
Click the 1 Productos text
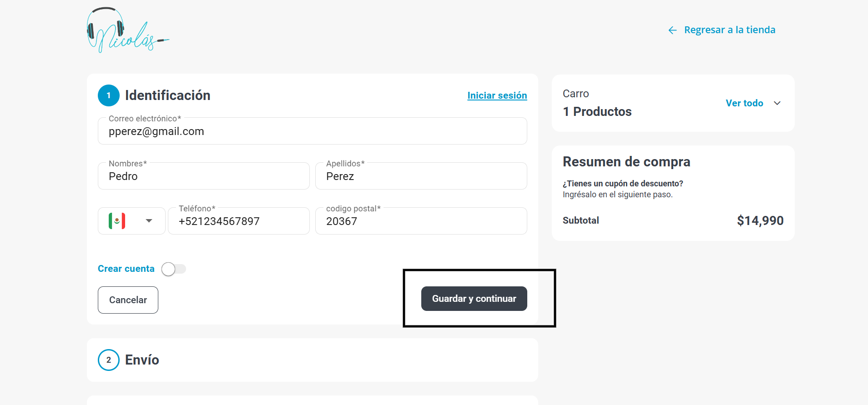(x=597, y=112)
